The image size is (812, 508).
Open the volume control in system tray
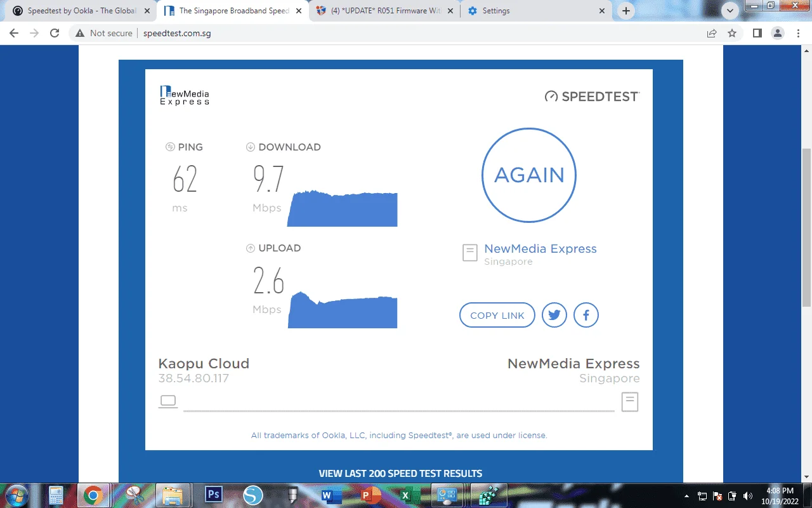tap(748, 496)
